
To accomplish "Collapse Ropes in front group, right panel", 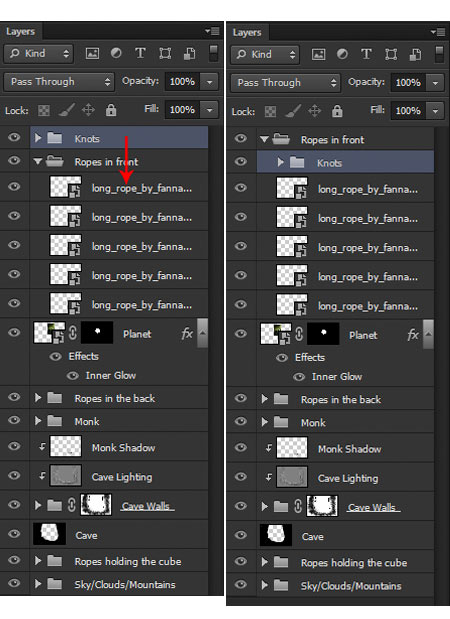I will (264, 139).
